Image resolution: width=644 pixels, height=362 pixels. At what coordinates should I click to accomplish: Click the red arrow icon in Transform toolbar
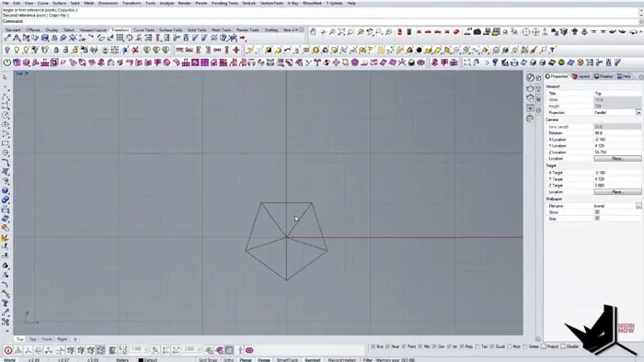pyautogui.click(x=243, y=38)
